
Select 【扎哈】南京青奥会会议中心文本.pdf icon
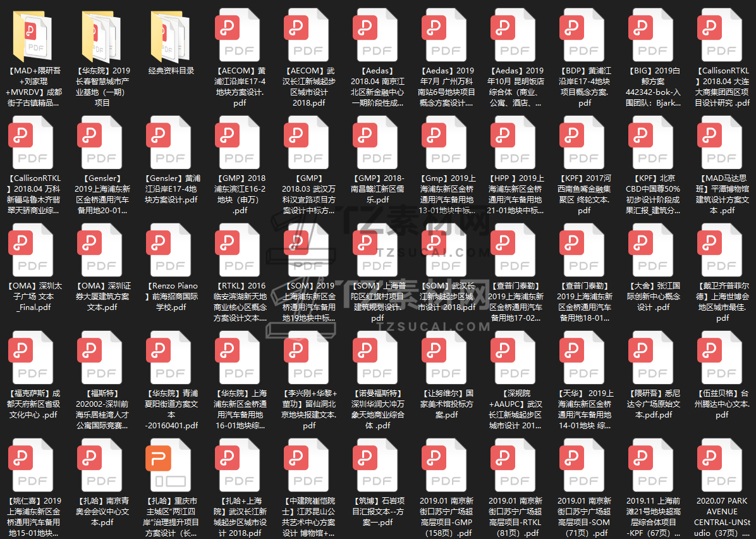click(99, 466)
